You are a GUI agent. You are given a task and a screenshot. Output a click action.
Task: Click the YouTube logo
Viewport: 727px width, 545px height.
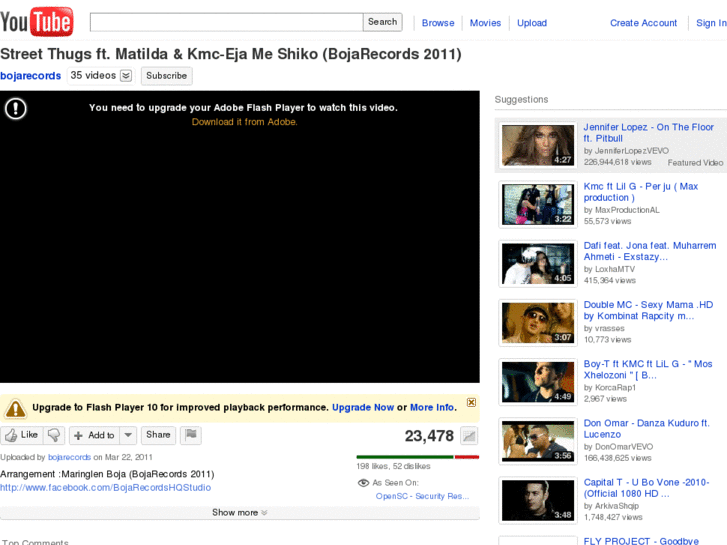click(x=37, y=21)
